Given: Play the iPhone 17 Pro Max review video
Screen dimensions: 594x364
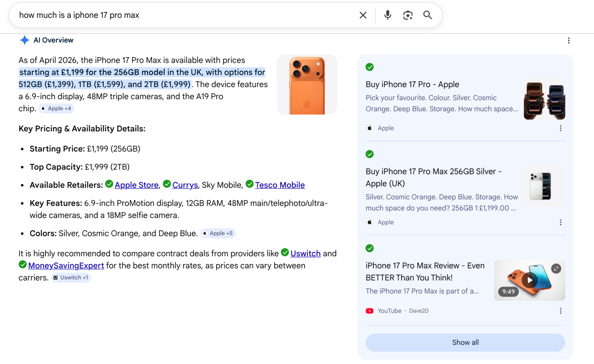Looking at the screenshot, I should 529,280.
